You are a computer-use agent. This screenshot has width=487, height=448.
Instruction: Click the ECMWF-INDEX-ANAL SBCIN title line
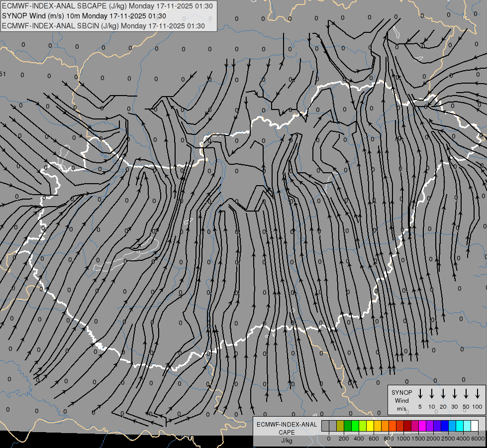(x=103, y=26)
